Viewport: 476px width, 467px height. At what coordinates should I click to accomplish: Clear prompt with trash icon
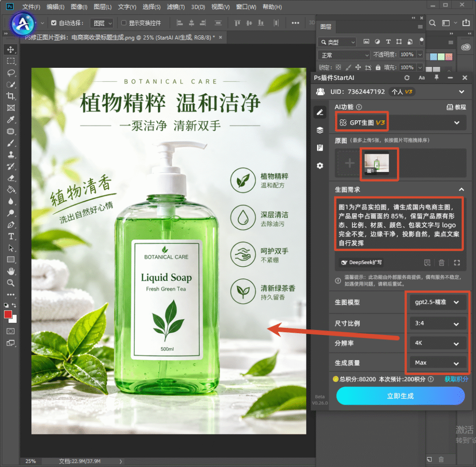point(442,263)
